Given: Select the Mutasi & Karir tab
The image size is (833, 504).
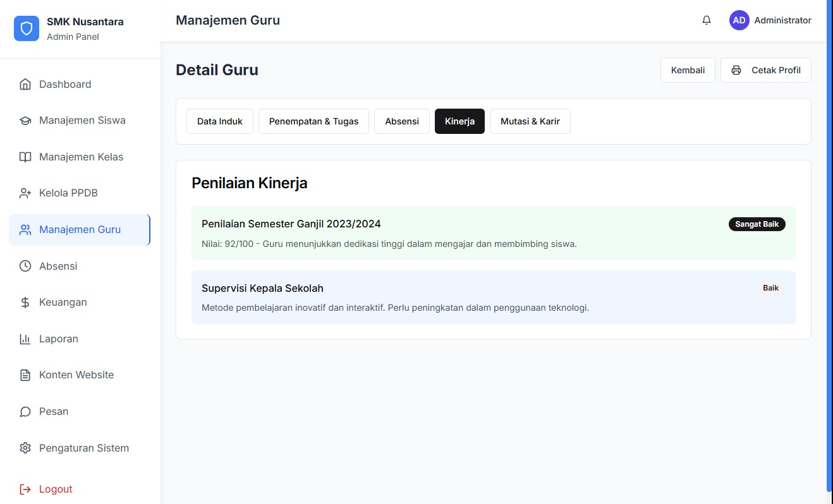Looking at the screenshot, I should click(x=530, y=121).
